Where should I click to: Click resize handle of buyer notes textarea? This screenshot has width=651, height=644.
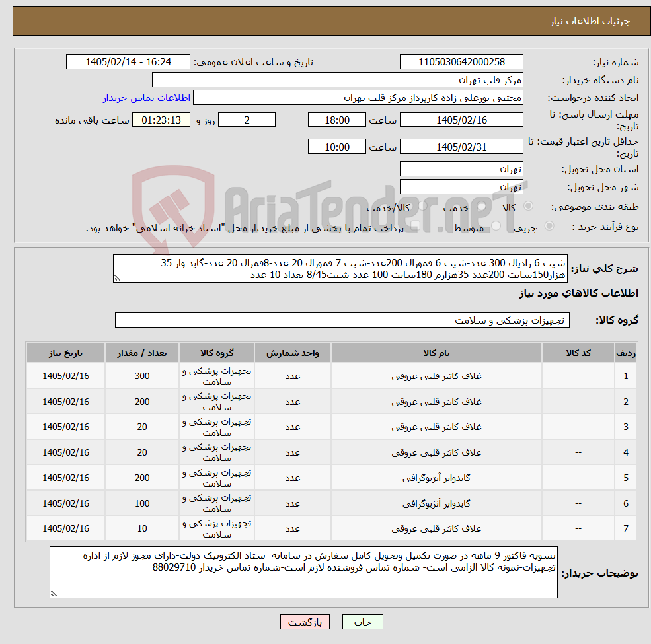point(54,594)
